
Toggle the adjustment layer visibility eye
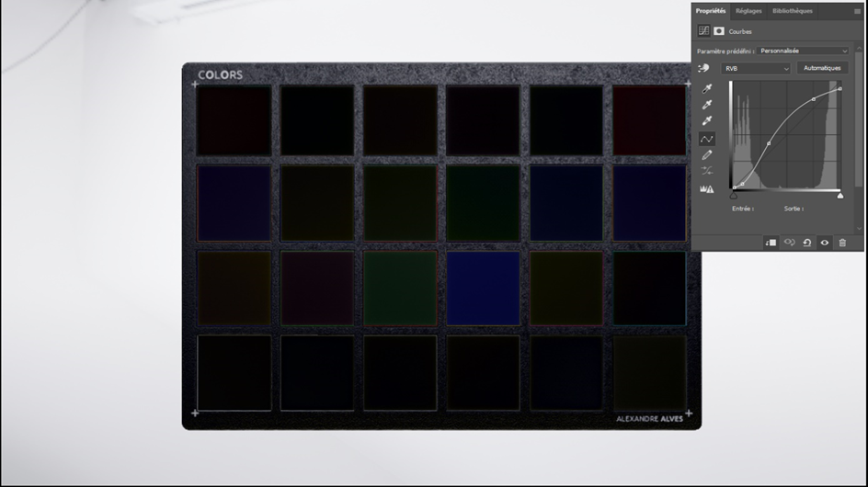pyautogui.click(x=825, y=243)
